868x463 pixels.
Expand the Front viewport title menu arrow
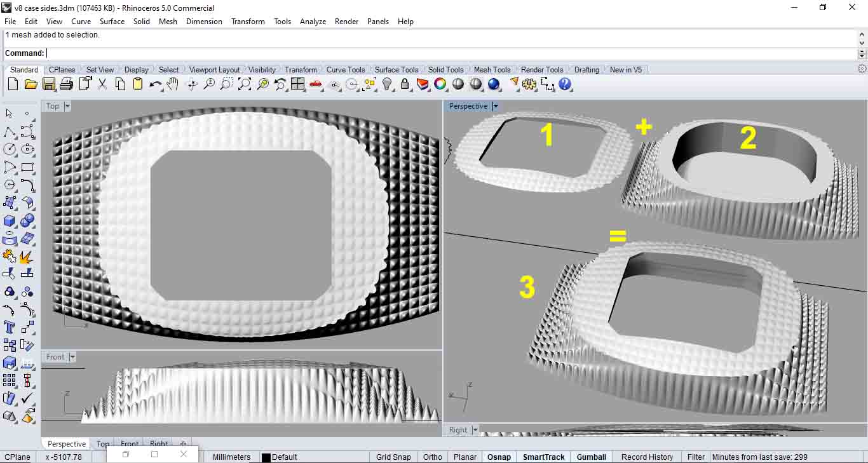[72, 357]
